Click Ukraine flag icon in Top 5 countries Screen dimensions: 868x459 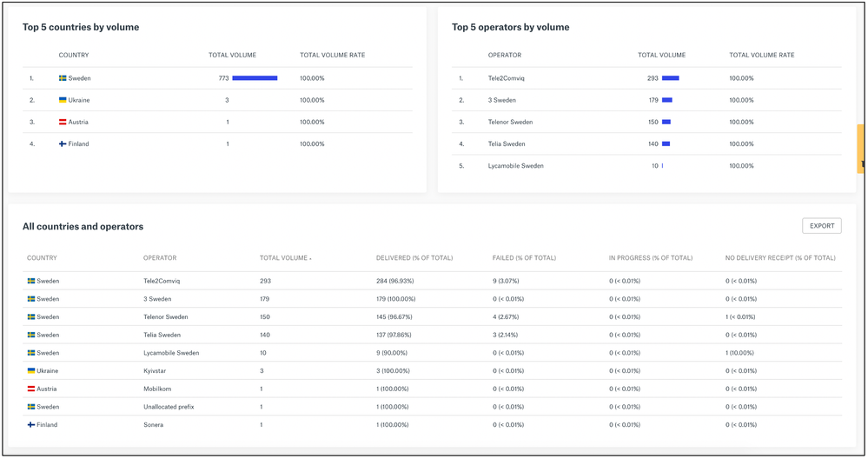coord(63,100)
